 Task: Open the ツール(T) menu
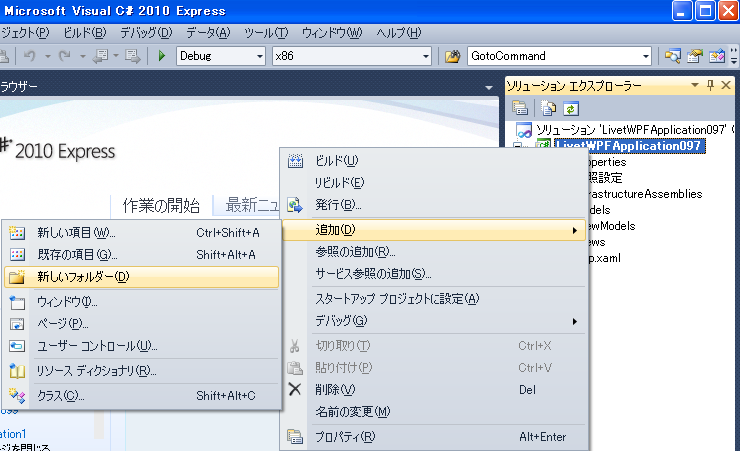click(266, 33)
